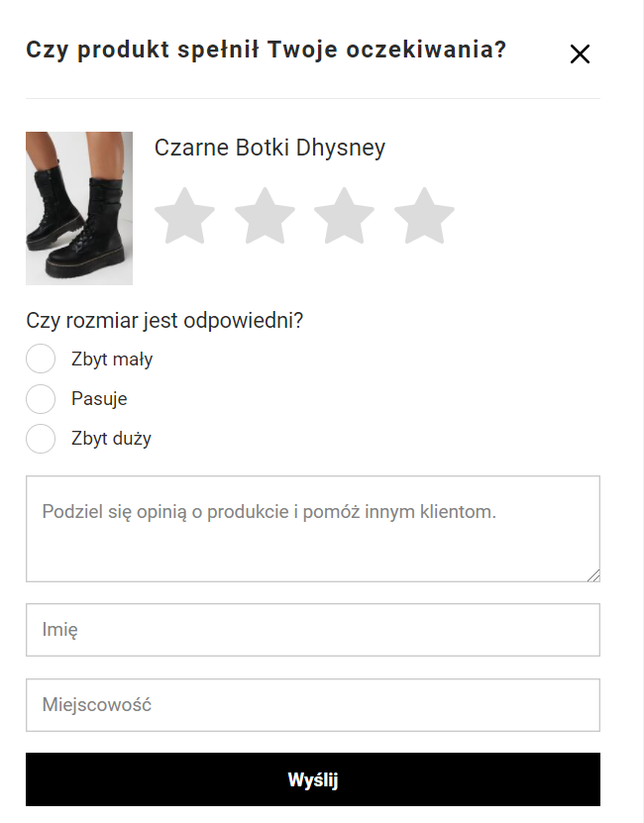Select the "Zbyt mały" radio circle

[x=41, y=360]
